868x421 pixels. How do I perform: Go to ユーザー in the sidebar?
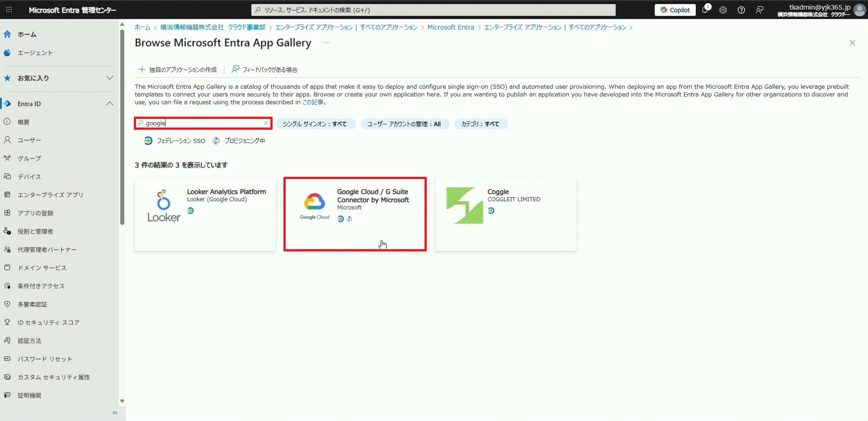coord(29,140)
